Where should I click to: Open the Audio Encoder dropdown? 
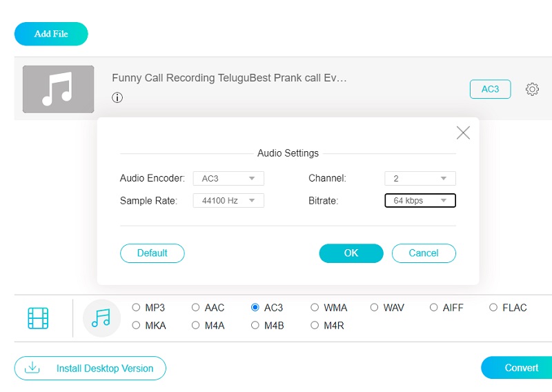tap(228, 179)
